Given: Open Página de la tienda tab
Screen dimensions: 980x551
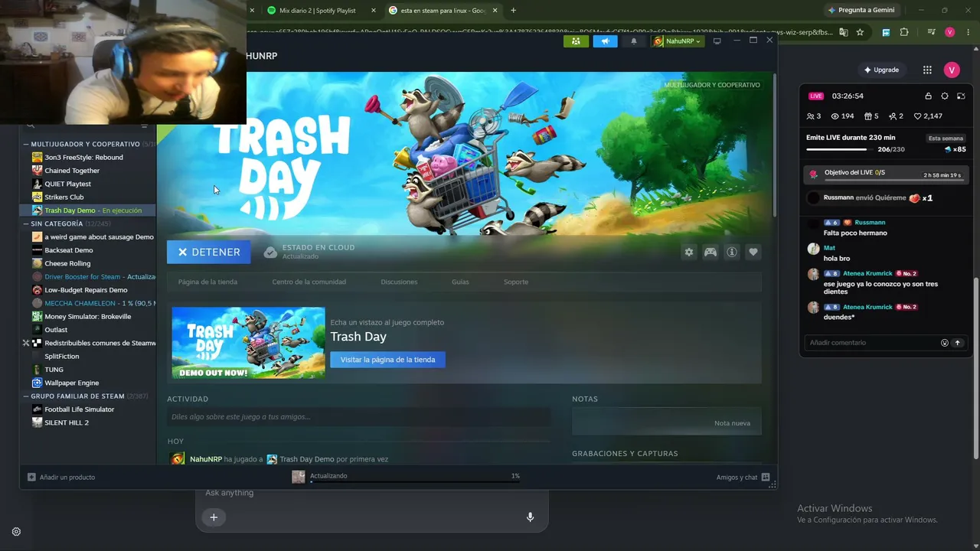Looking at the screenshot, I should click(207, 282).
